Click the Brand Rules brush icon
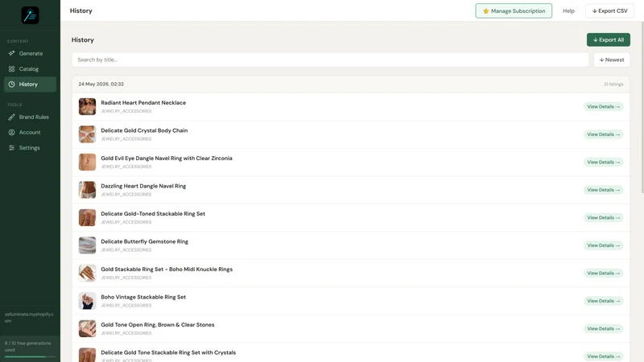Image resolution: width=644 pixels, height=362 pixels. (x=11, y=117)
